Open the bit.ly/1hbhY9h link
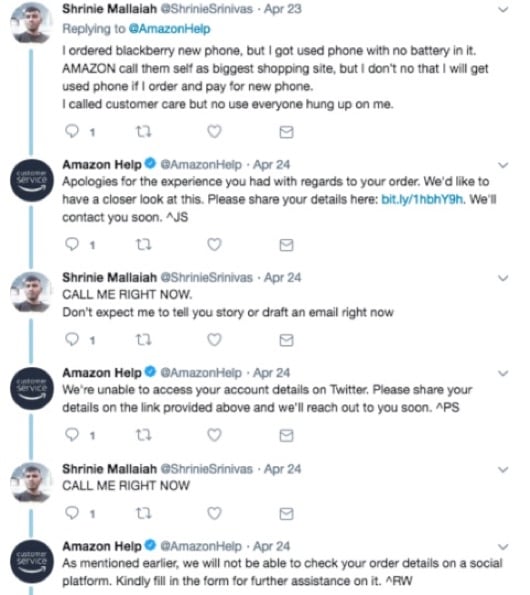 click(x=422, y=199)
